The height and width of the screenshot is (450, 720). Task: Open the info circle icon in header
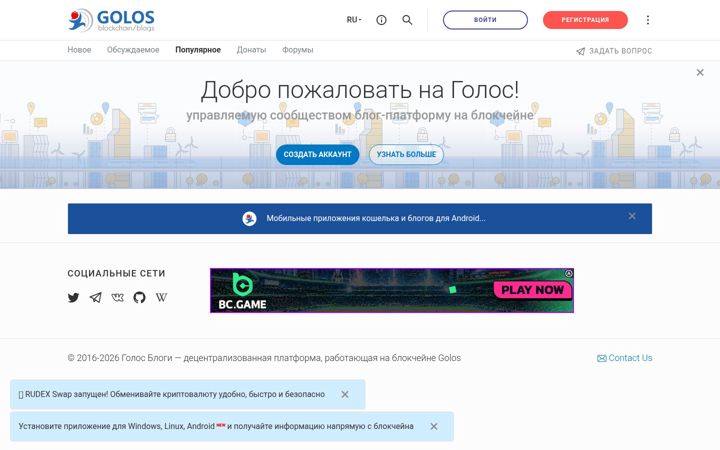(x=381, y=20)
